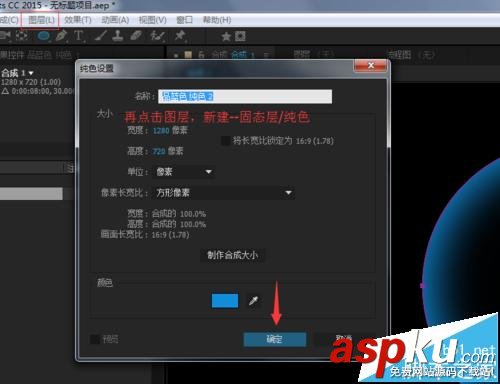Close the Solid Settings dialog

tap(370, 66)
